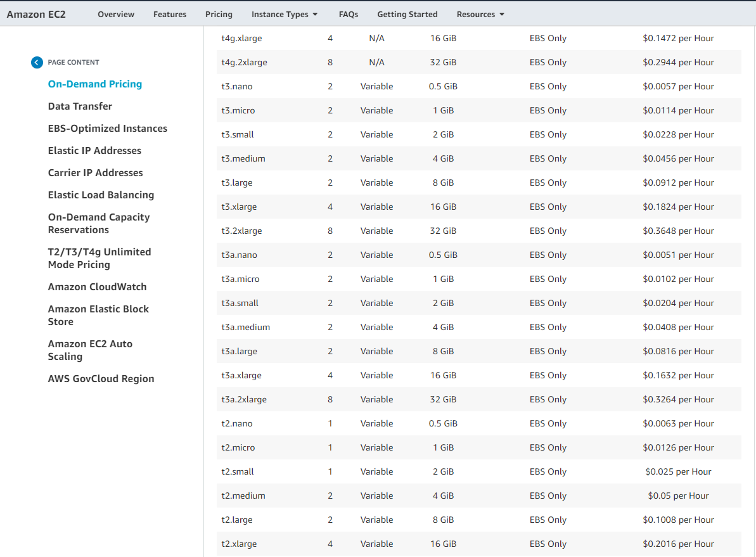Screen dimensions: 756x557
Task: Go to Elastic IP Addresses section
Action: [94, 150]
